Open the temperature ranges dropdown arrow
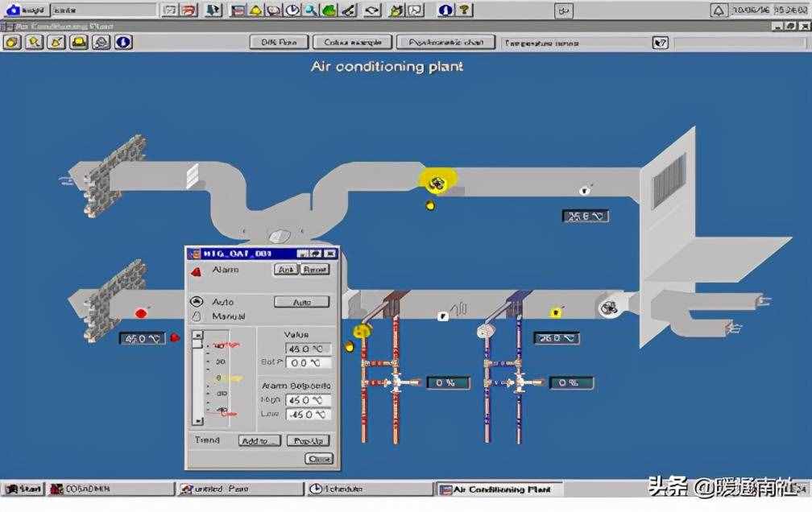This screenshot has width=812, height=512. click(x=660, y=43)
